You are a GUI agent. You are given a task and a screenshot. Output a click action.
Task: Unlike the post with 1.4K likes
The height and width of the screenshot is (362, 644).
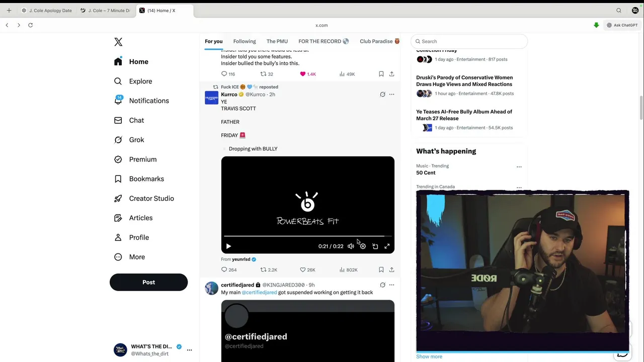click(x=308, y=74)
